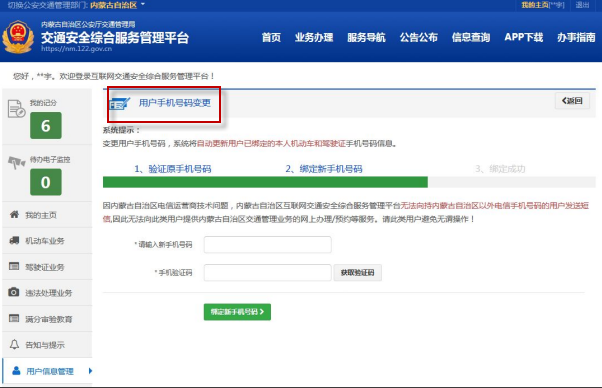
Task: Click the green pending tile showing 0
Action: coord(46,182)
